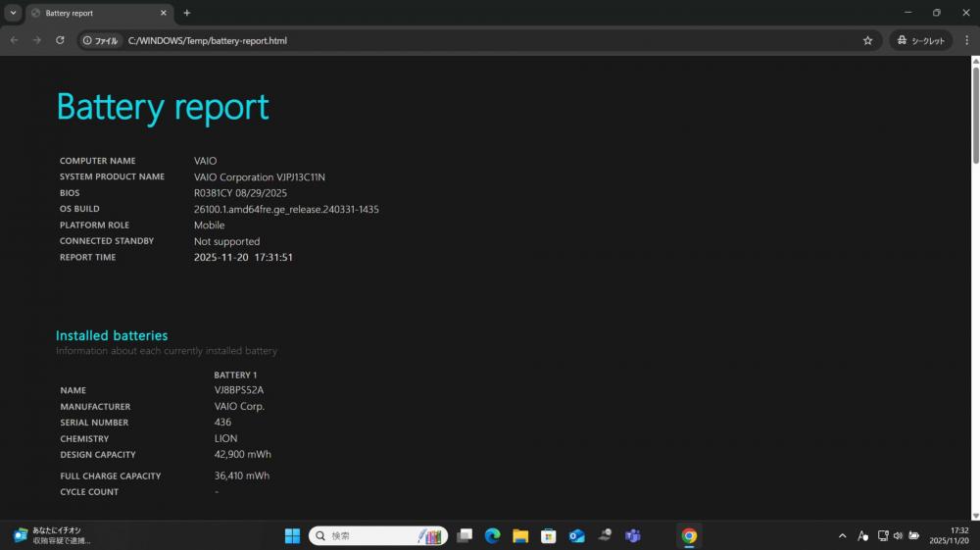The height and width of the screenshot is (550, 980).
Task: Click manufacturer value VAIO Corp.
Action: click(x=239, y=406)
